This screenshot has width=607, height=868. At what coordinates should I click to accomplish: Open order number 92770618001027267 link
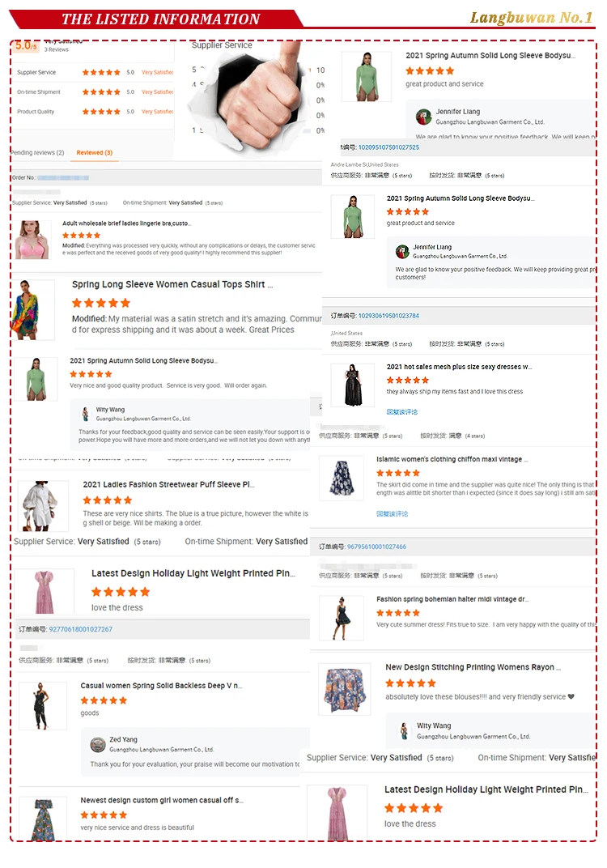(81, 629)
